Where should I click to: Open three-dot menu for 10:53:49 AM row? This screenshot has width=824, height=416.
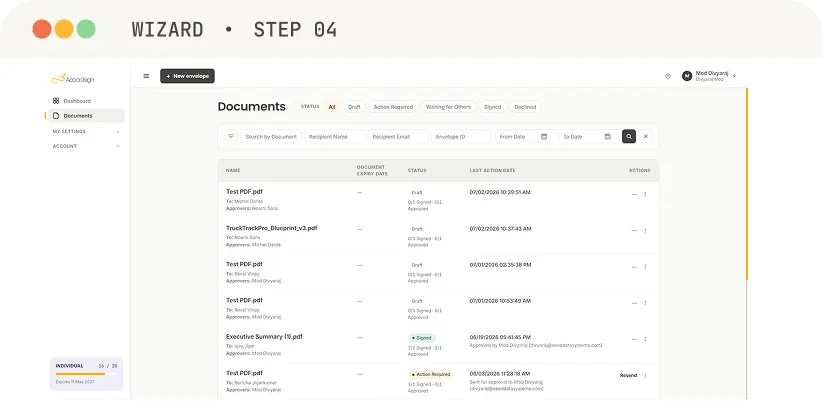[x=645, y=303]
